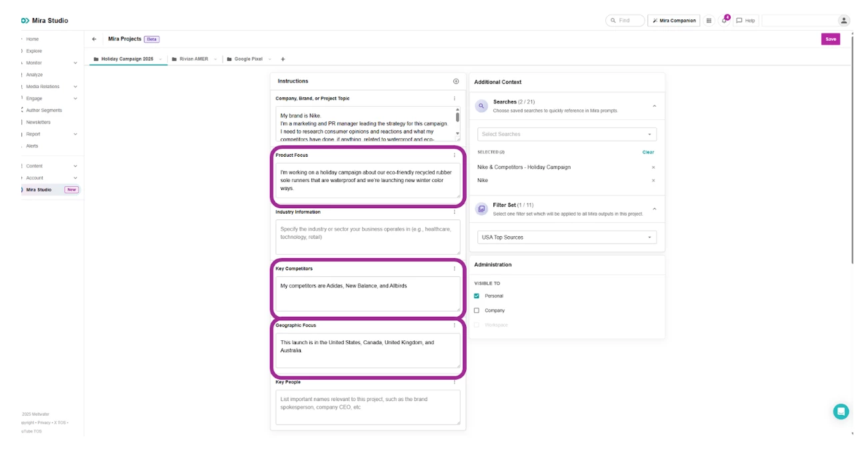
Task: Click the Filter Set section icon
Action: (x=481, y=209)
